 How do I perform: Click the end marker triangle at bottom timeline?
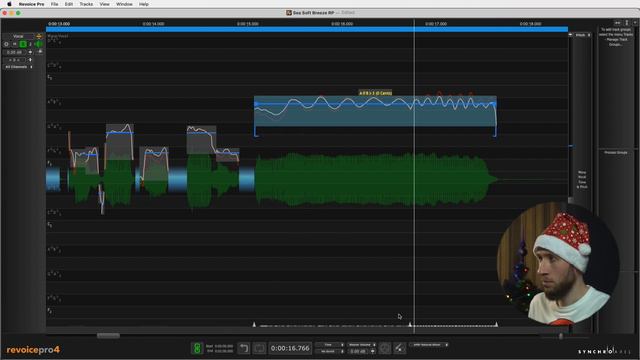[496, 324]
